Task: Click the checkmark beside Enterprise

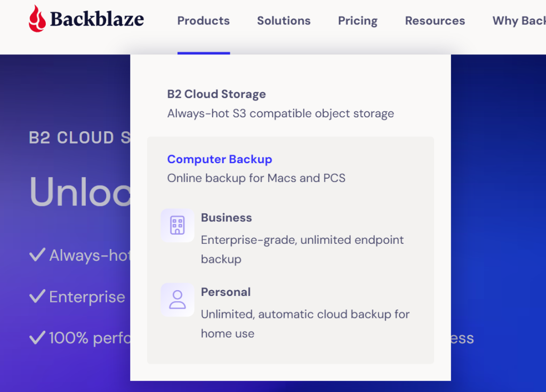Action: tap(37, 296)
